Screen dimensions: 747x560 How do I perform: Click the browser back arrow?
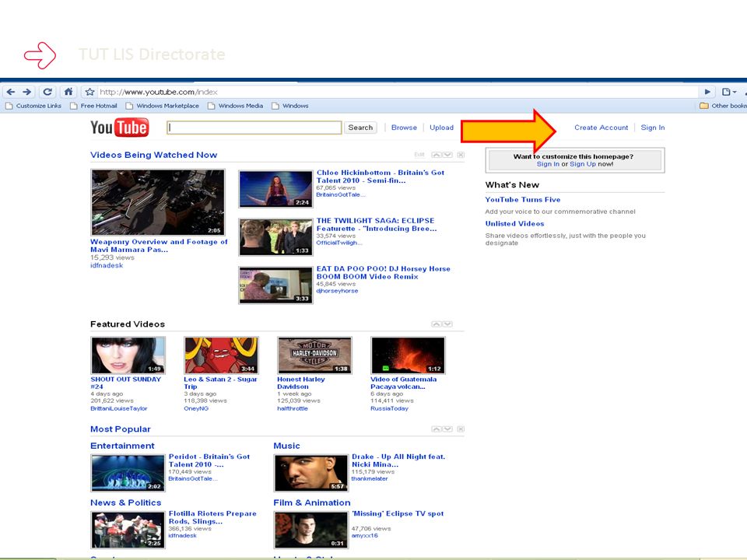pyautogui.click(x=11, y=92)
